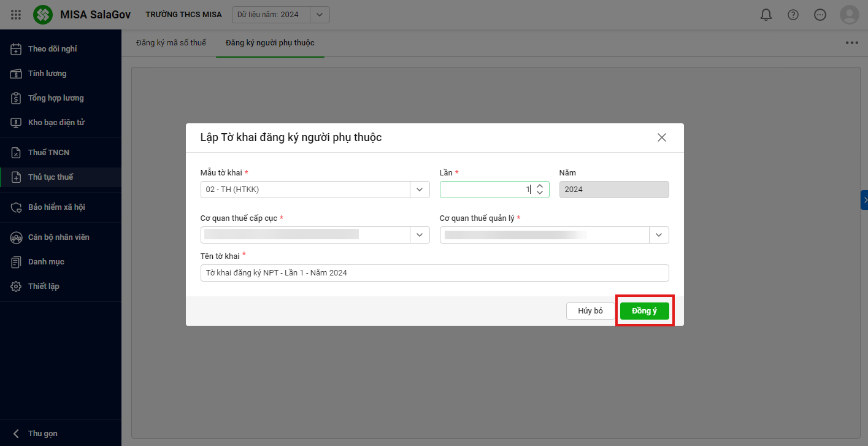Open the app launcher grid icon
The height and width of the screenshot is (446, 868).
tap(16, 15)
